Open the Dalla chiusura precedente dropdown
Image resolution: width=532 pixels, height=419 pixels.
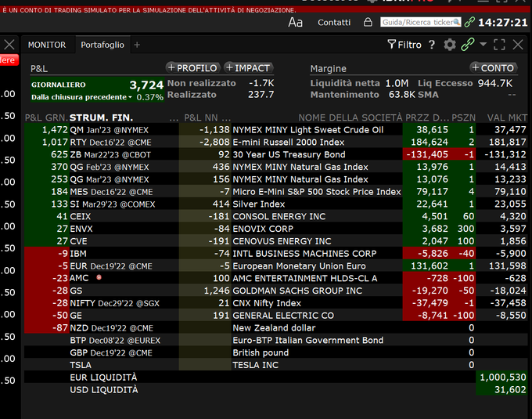click(x=81, y=97)
